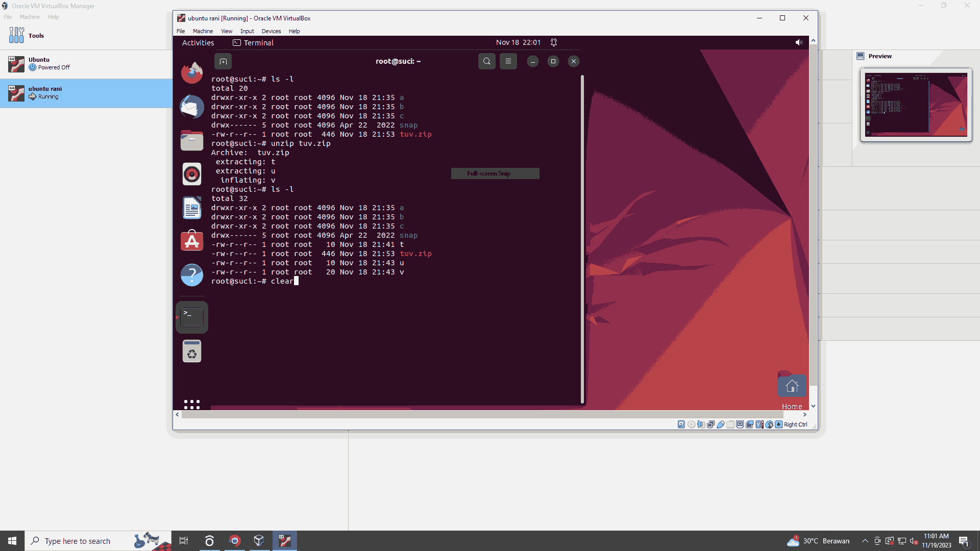Open weather widget 30°C Berawan
The height and width of the screenshot is (551, 980).
pyautogui.click(x=818, y=541)
